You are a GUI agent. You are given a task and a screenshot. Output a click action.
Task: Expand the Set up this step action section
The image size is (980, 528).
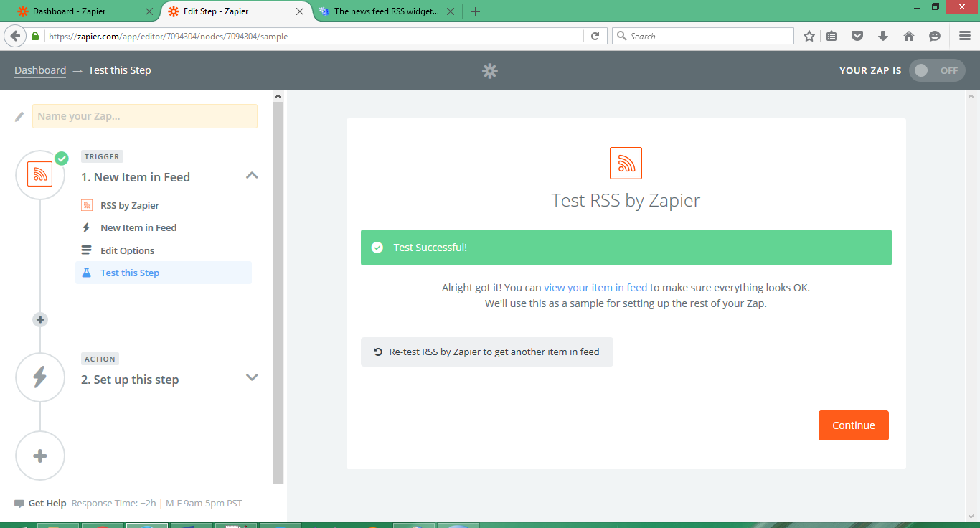click(x=252, y=377)
